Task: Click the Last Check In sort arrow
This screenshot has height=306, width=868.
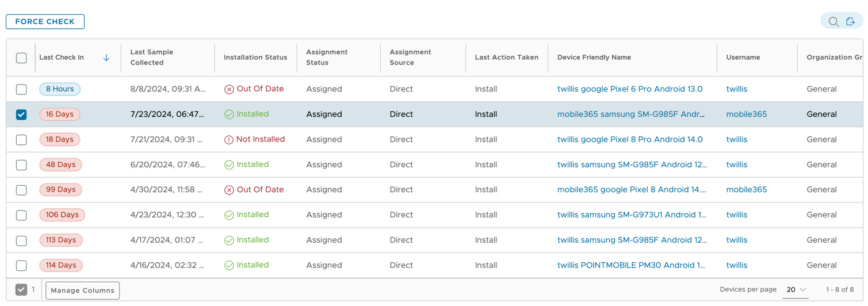Action: coord(106,58)
